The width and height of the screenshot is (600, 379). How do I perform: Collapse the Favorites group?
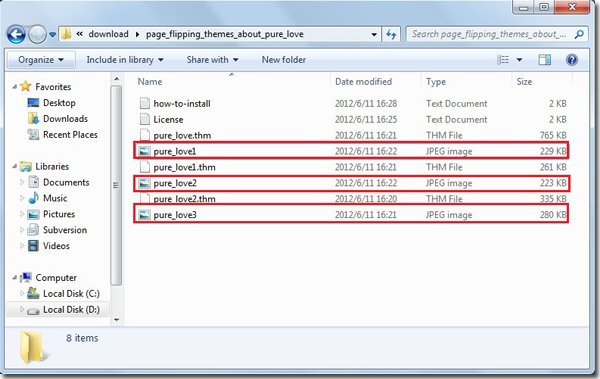tap(15, 87)
